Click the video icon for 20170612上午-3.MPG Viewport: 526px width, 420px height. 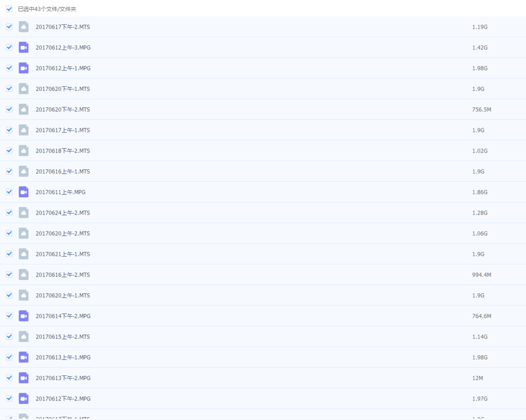coord(24,47)
